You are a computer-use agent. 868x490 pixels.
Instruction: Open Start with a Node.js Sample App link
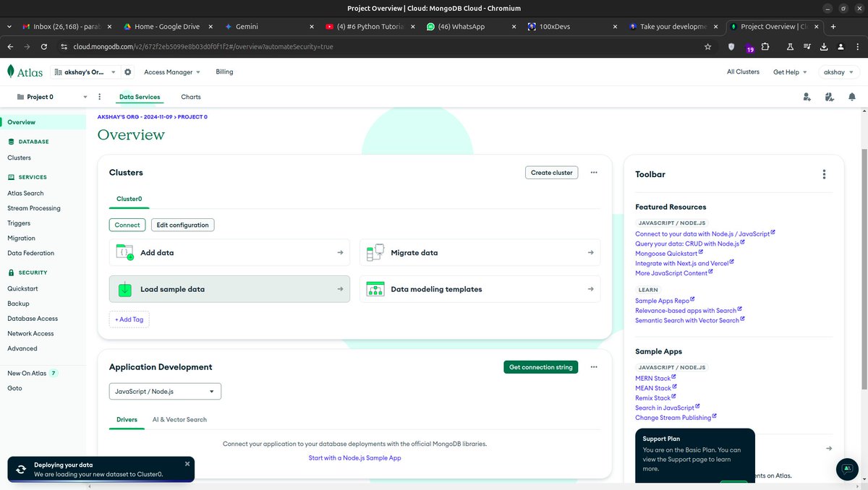click(x=354, y=457)
